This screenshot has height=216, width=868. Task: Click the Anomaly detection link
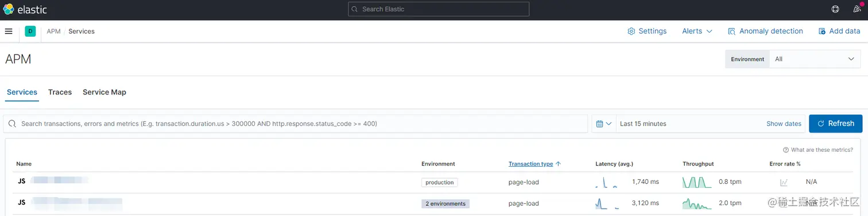click(765, 32)
